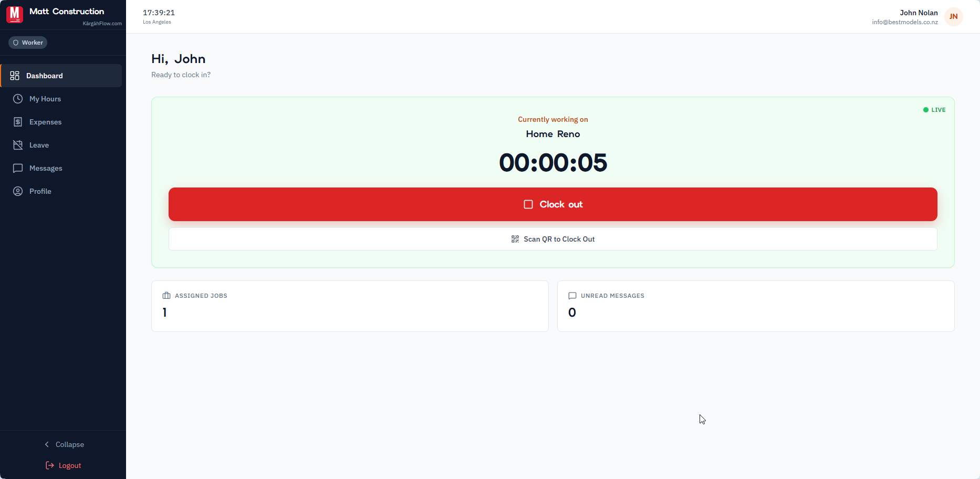Log out using the Logout link
Viewport: 980px width, 479px height.
[63, 465]
